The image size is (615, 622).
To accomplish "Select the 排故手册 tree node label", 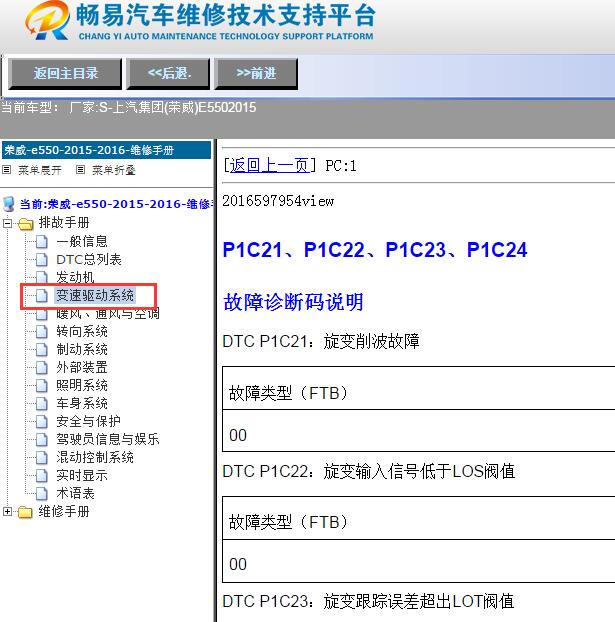I will coord(63,223).
